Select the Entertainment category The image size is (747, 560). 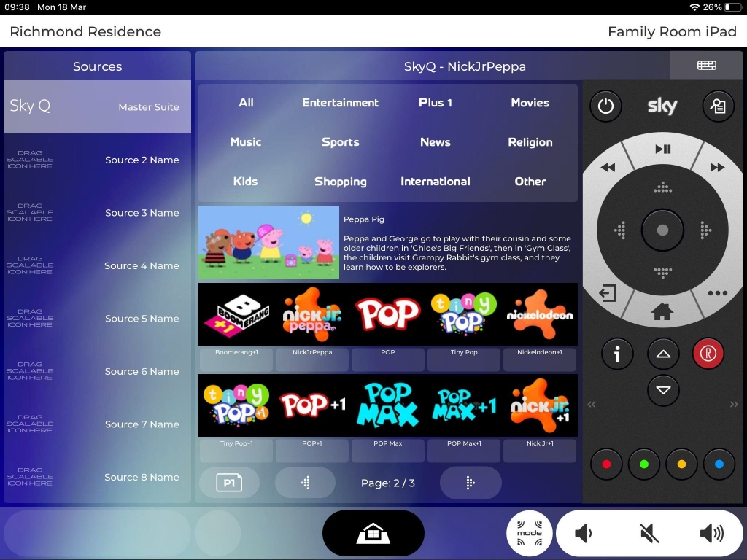tap(340, 103)
